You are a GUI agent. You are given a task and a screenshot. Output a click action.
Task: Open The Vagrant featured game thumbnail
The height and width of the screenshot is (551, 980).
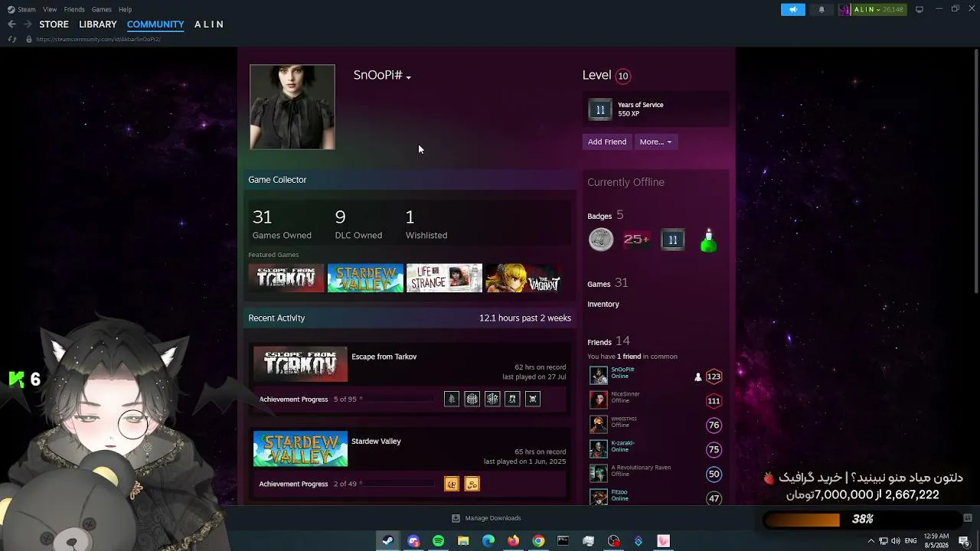pos(524,279)
